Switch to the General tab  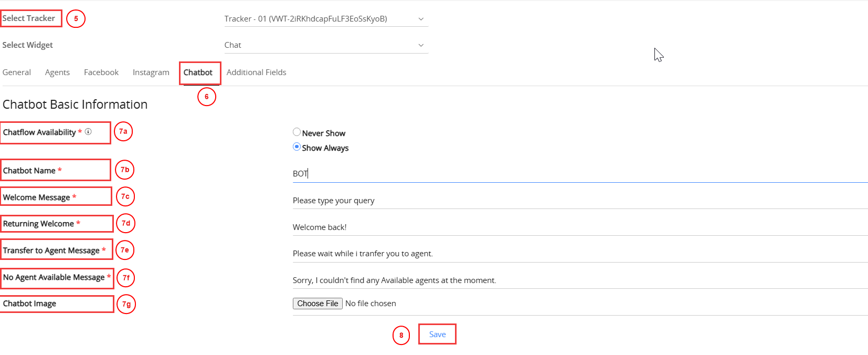pos(17,72)
